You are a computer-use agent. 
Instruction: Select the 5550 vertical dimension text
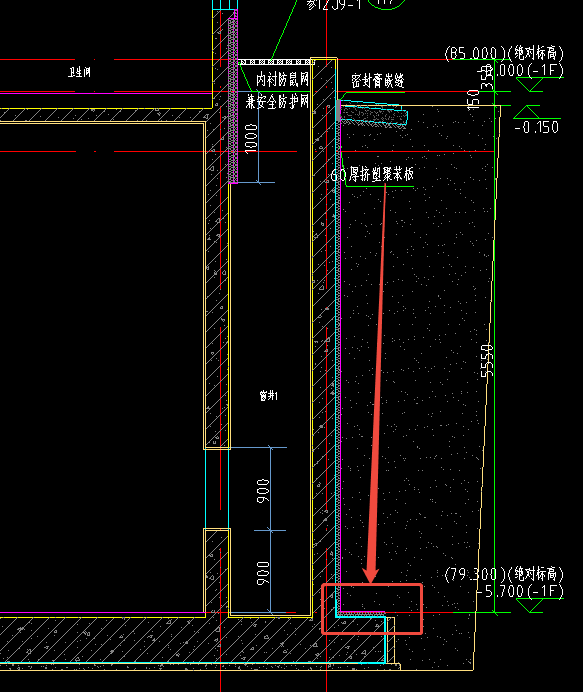tap(486, 361)
